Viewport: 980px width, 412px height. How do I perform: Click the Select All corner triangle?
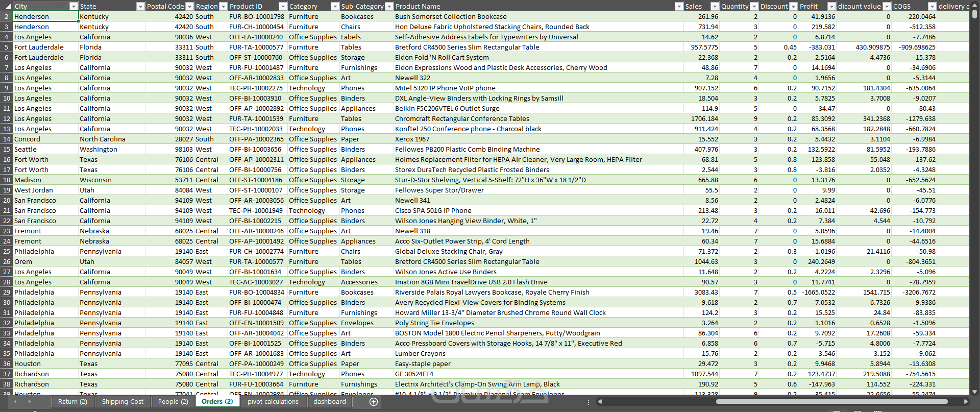click(x=7, y=6)
